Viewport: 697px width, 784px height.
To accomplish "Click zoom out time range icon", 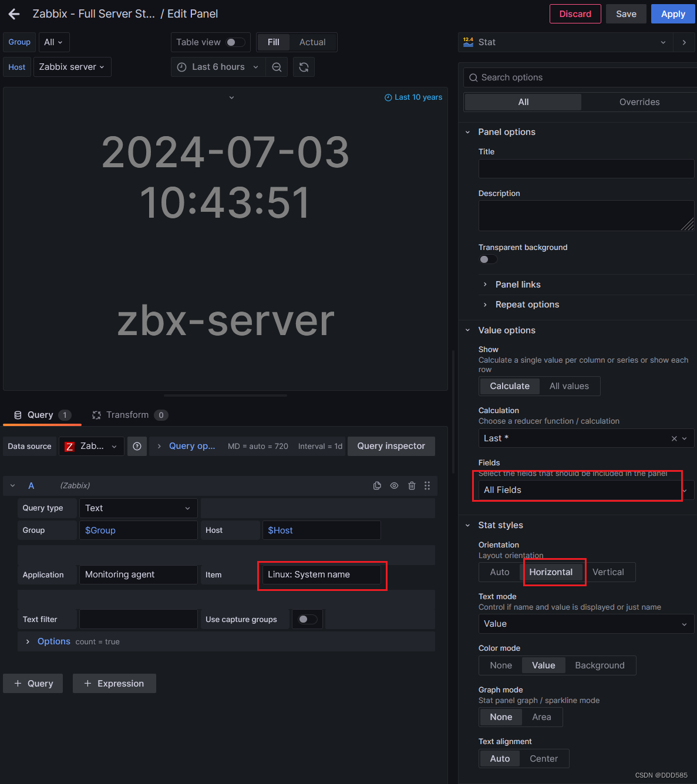I will 277,67.
